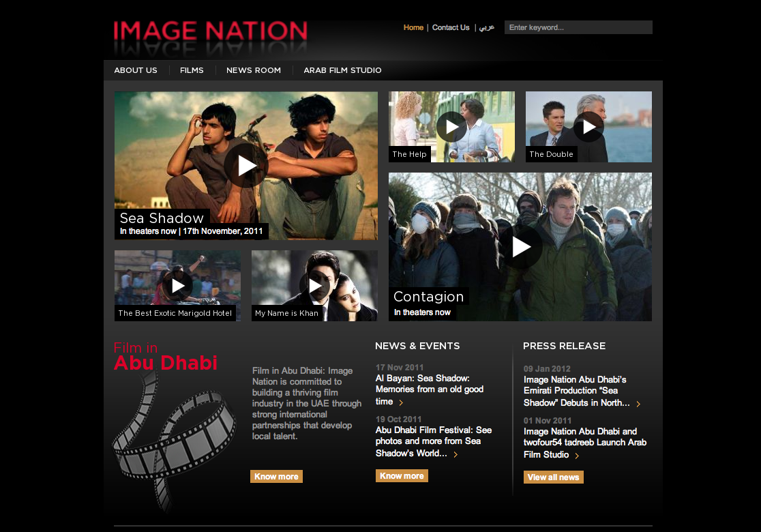Click arrow after Al Bayan Sea Shadow news
Screen dimensions: 761x532
pyautogui.click(x=401, y=402)
